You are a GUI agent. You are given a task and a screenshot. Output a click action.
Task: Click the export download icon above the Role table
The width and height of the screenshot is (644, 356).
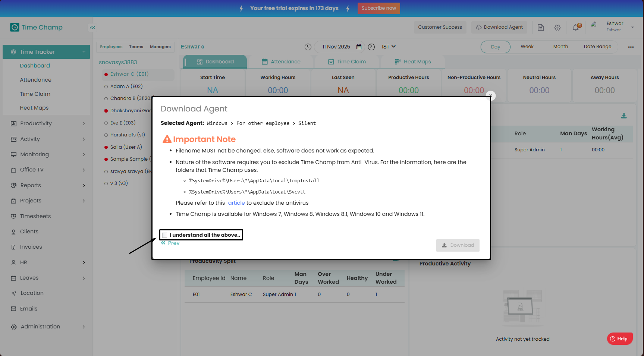point(624,116)
